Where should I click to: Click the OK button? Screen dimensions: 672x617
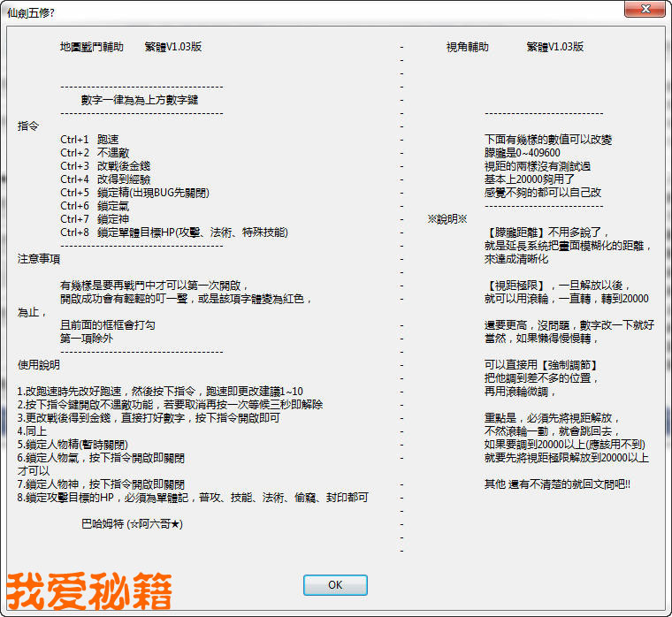point(335,585)
